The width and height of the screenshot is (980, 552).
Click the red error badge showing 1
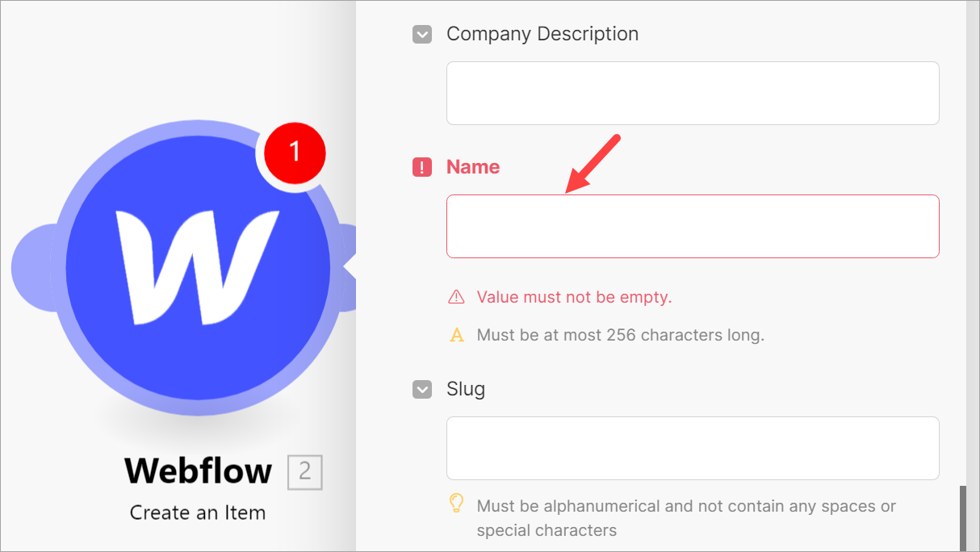(294, 152)
